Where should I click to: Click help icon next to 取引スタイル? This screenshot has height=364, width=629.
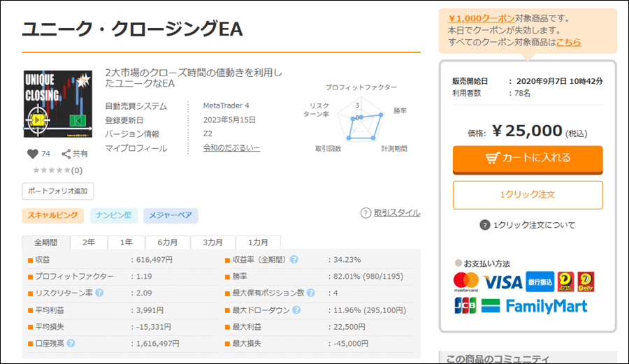366,213
